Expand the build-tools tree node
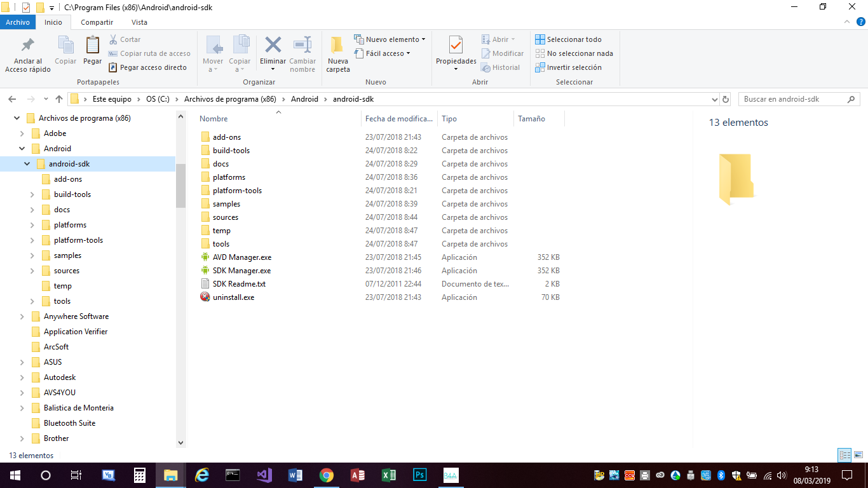The image size is (868, 488). [x=32, y=194]
